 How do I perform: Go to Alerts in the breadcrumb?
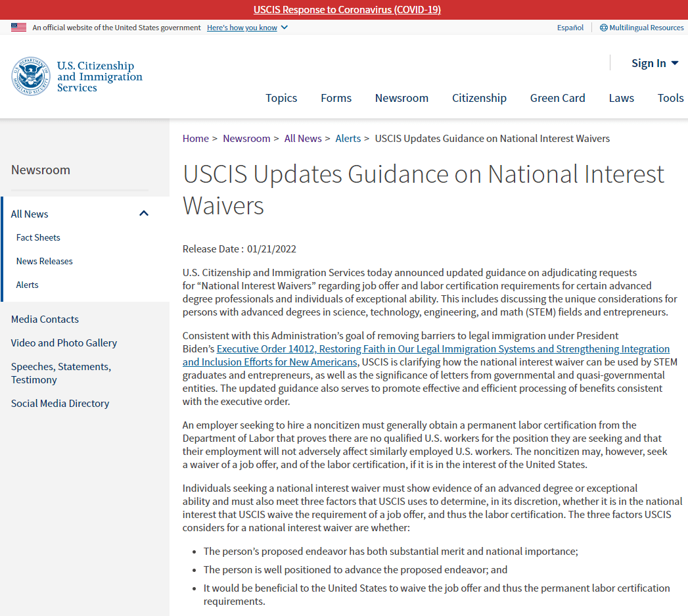tap(348, 138)
